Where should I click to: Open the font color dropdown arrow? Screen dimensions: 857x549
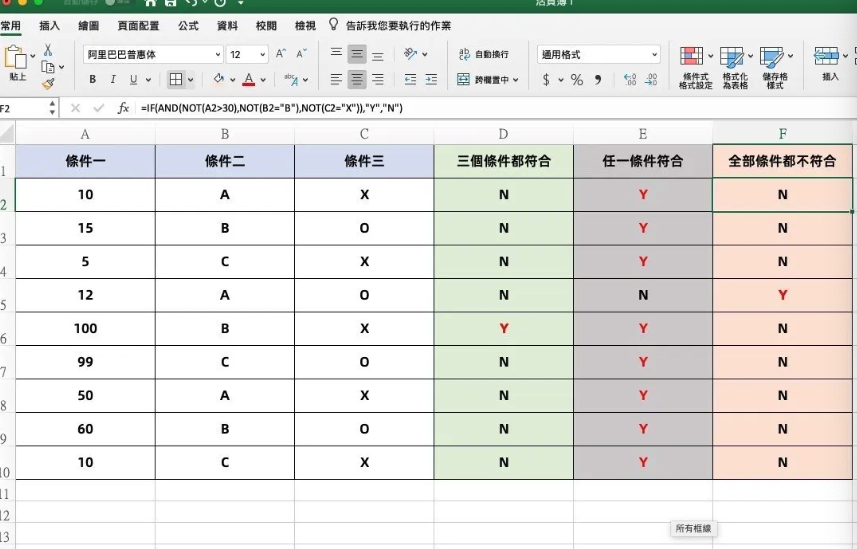(x=263, y=80)
